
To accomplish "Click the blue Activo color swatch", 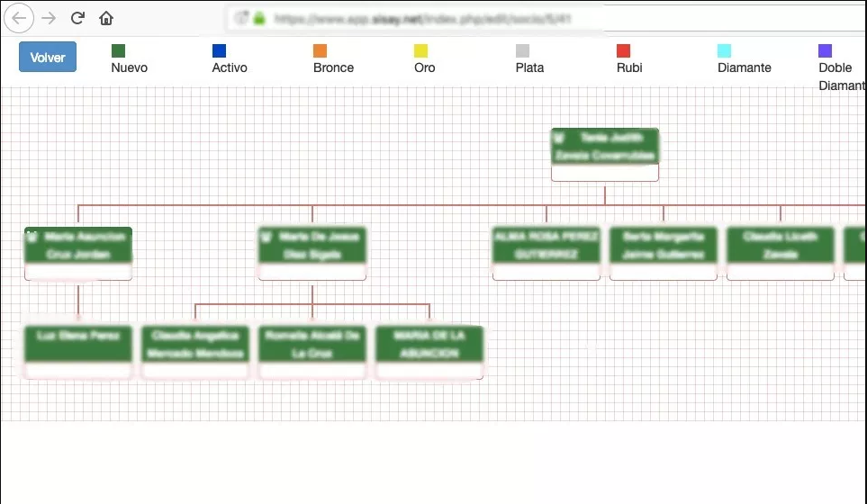I will click(219, 50).
